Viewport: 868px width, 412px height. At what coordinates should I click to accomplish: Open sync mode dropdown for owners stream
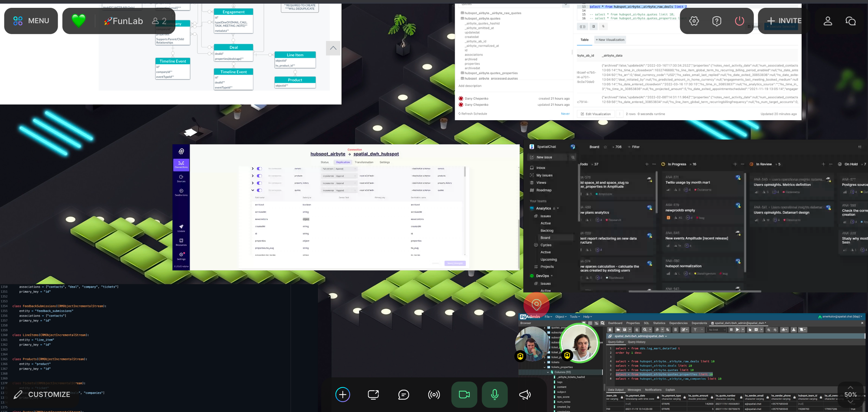[339, 169]
